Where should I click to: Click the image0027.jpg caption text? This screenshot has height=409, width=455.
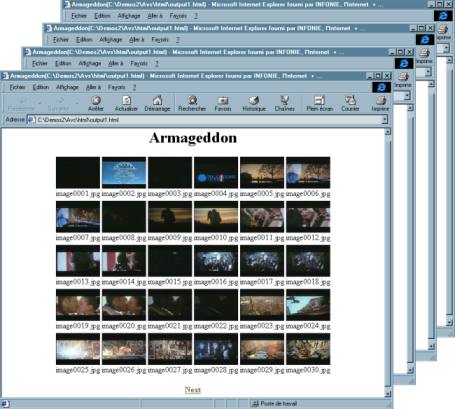[x=170, y=370]
